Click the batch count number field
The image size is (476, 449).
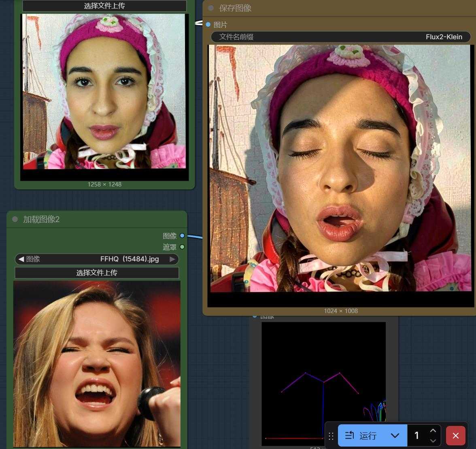[417, 436]
